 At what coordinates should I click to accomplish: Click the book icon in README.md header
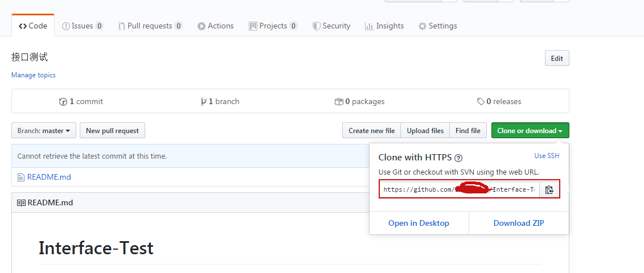click(x=21, y=203)
